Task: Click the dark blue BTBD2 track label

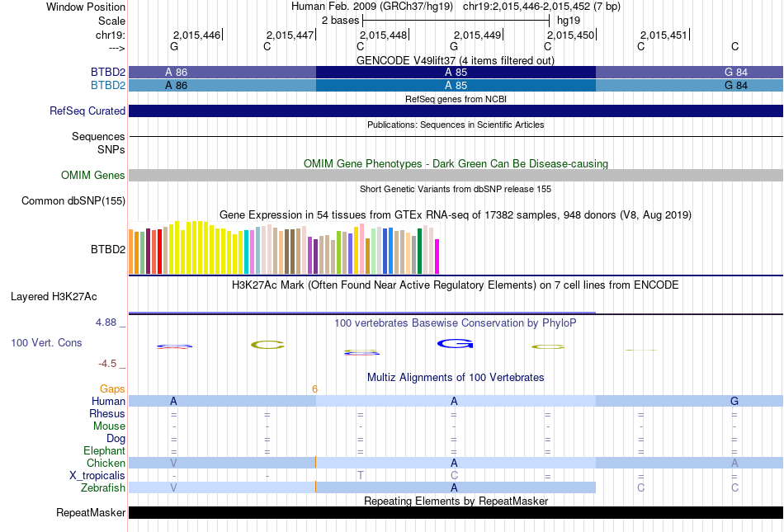Action: [x=108, y=73]
